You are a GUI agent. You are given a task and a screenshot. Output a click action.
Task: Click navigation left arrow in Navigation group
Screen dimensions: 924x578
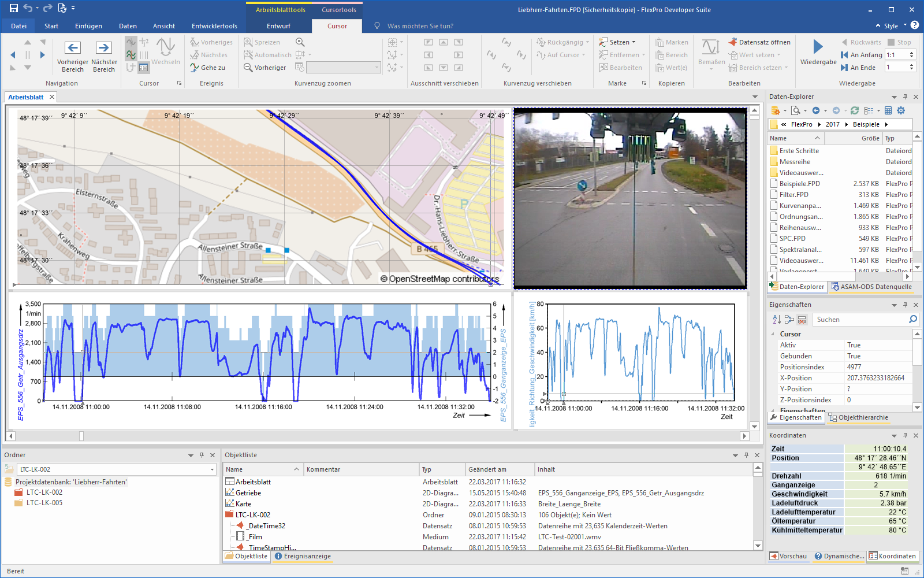(x=13, y=55)
